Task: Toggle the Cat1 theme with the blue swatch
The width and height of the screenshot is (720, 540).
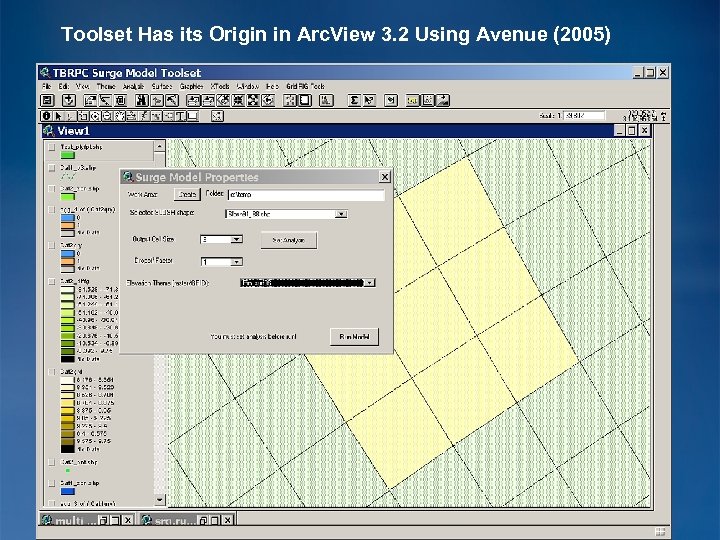Action: point(52,483)
